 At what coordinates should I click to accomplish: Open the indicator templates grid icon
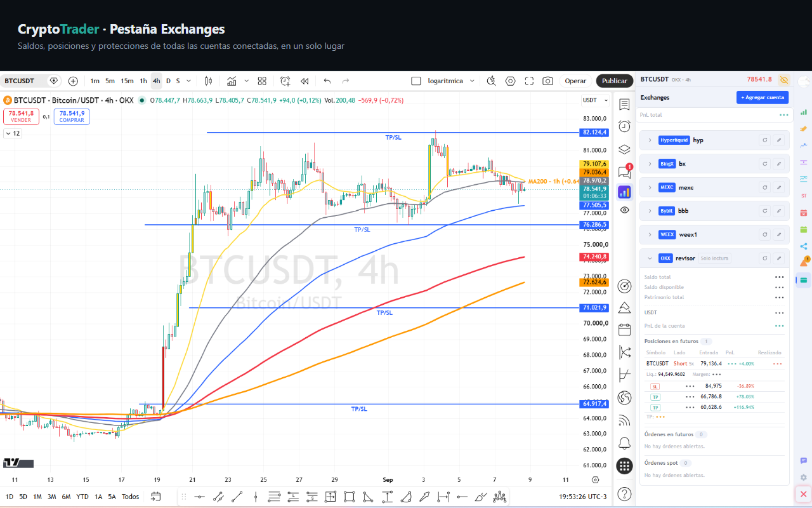262,81
